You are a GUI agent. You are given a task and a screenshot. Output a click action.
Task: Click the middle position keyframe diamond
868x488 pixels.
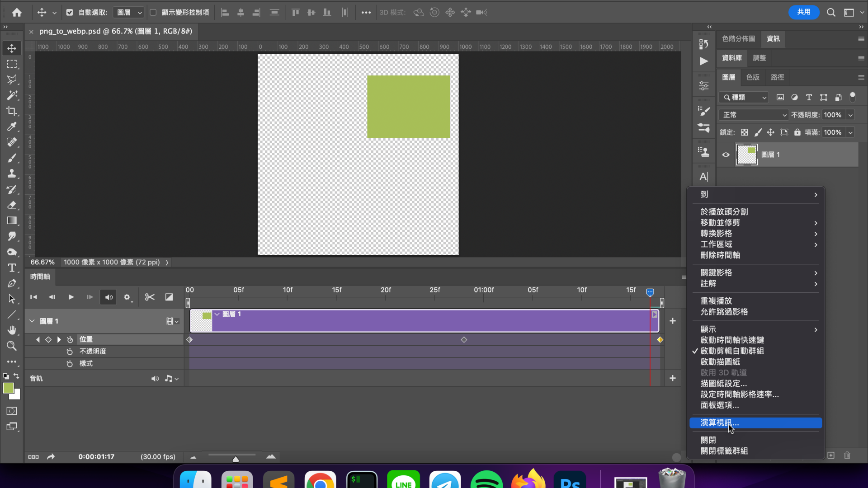464,340
